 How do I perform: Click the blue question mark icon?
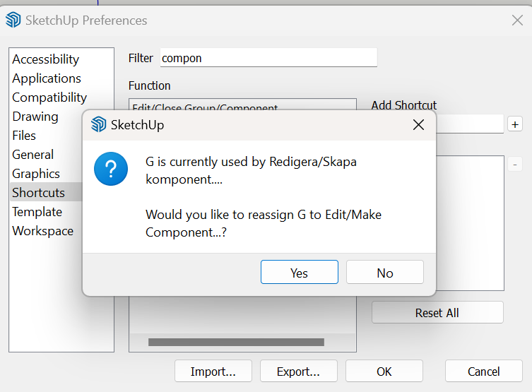tap(111, 169)
